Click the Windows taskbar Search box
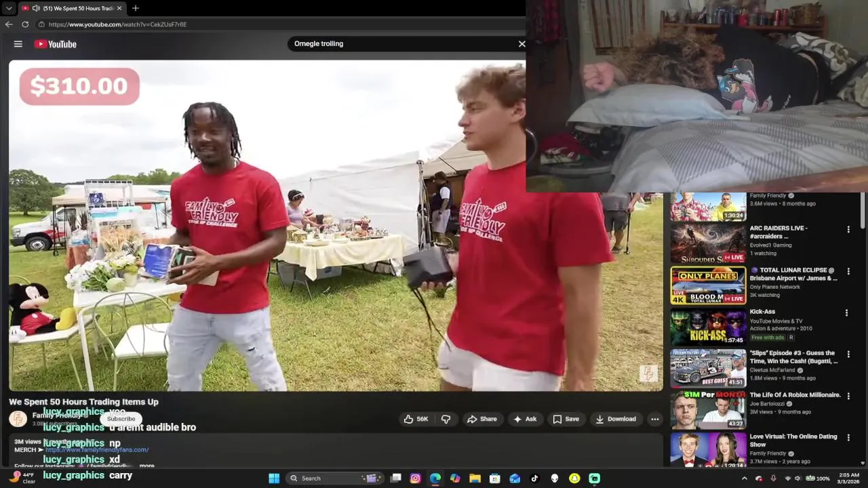The height and width of the screenshot is (488, 868). 334,479
